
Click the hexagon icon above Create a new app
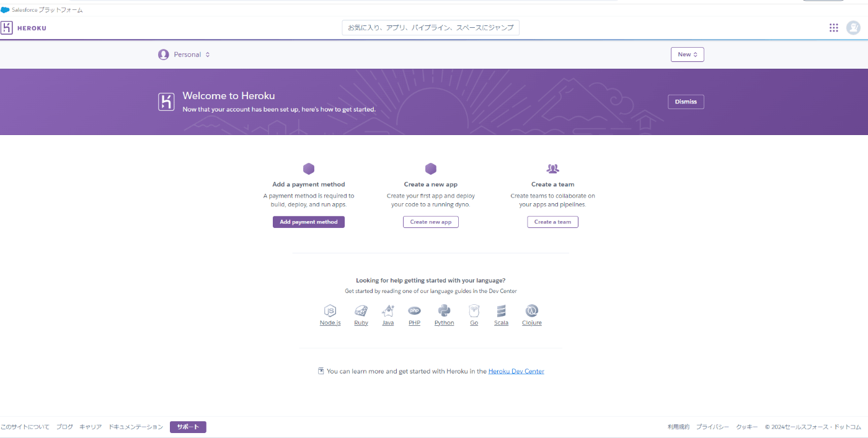[431, 169]
